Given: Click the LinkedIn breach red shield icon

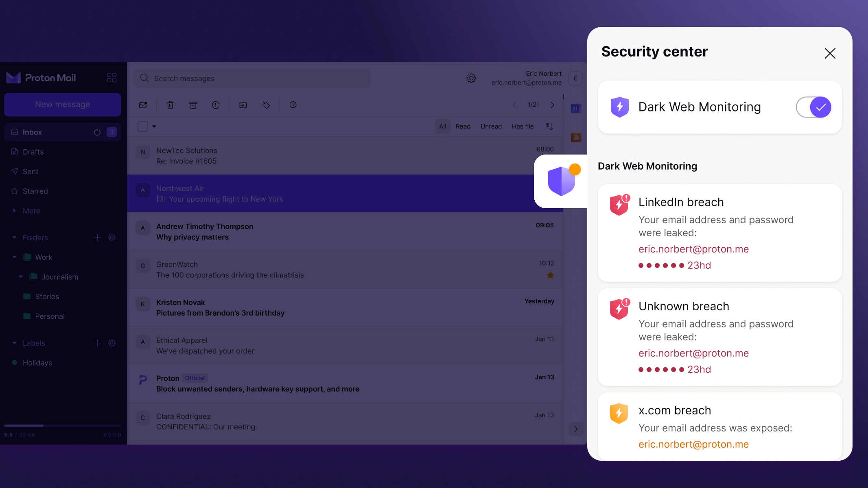Looking at the screenshot, I should (620, 205).
